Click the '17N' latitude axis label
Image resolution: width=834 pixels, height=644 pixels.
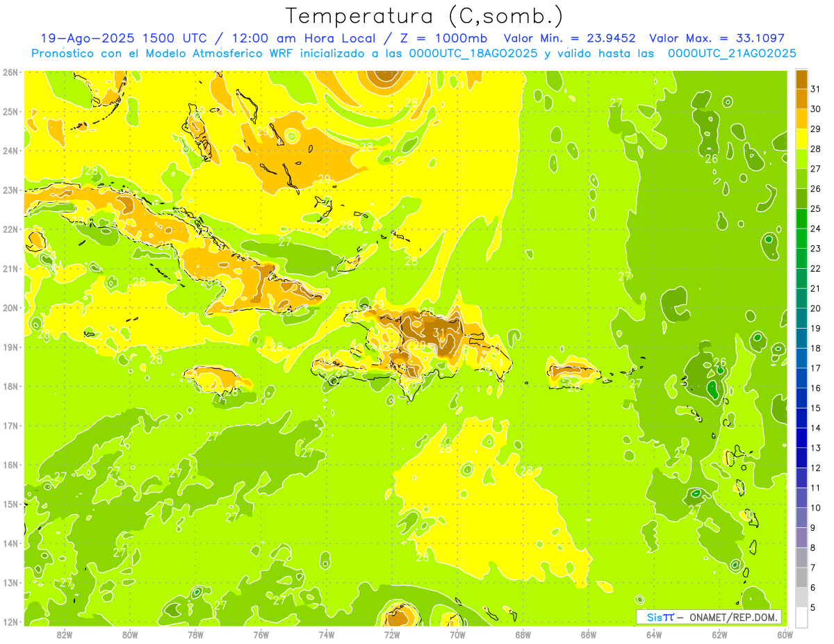coord(10,425)
